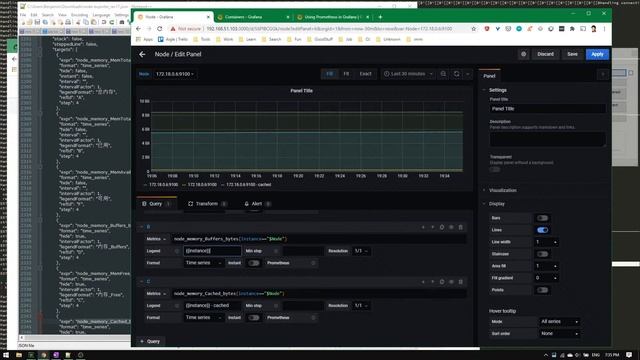
Task: Open Area fill dropdown
Action: pos(547,266)
